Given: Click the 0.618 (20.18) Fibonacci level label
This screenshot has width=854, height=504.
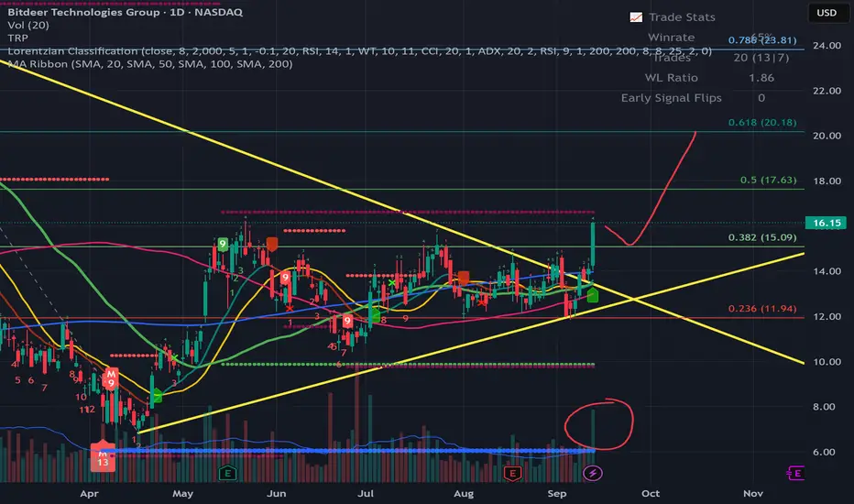Looking at the screenshot, I should (x=762, y=123).
